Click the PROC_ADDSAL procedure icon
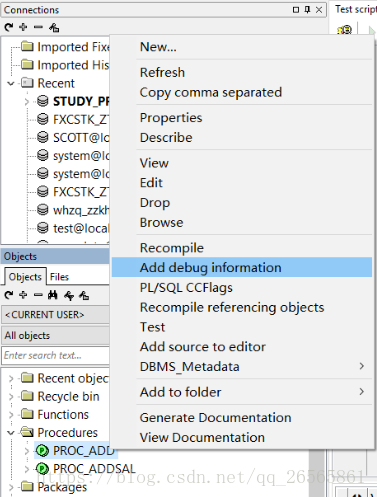Viewport: 377px width, 497px height. point(42,469)
